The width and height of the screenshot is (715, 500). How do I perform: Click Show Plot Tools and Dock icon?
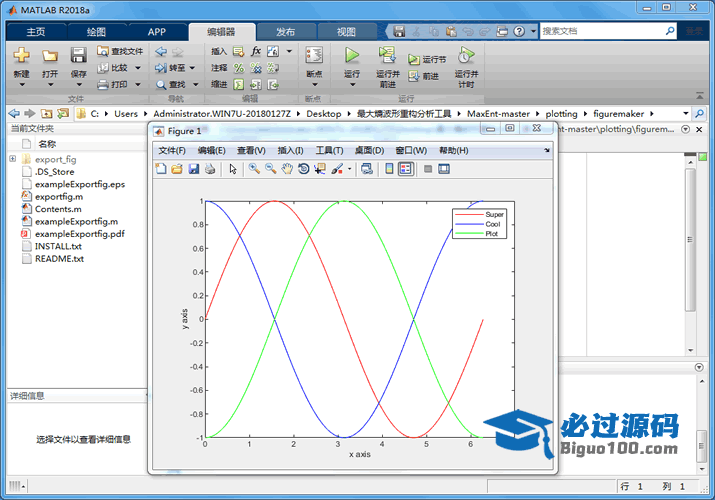click(x=444, y=169)
